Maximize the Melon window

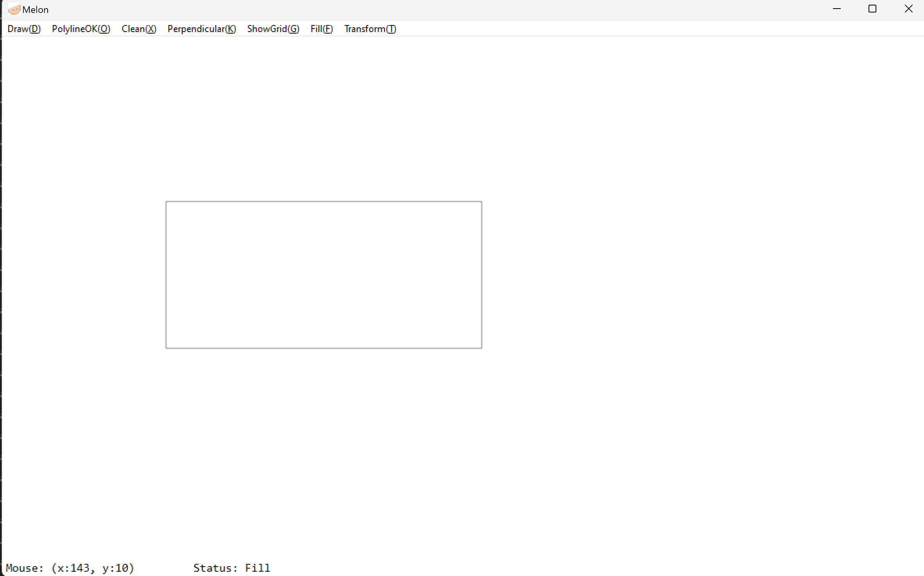click(x=872, y=9)
